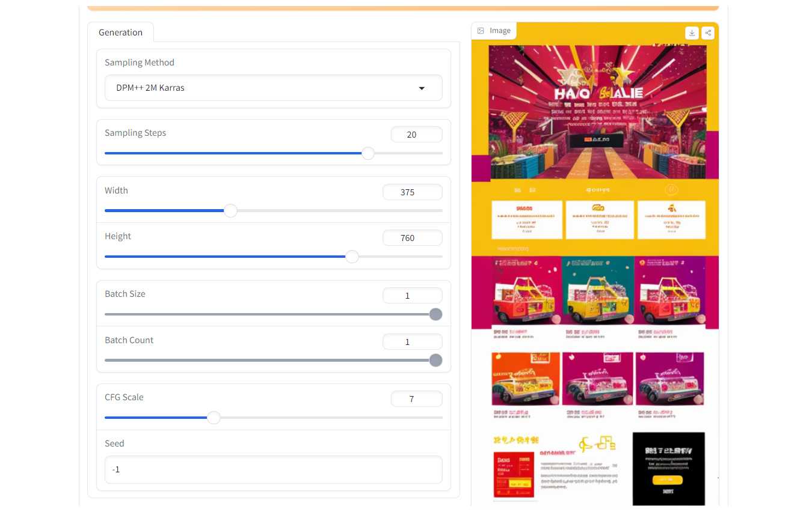Focus the CFG Scale number field
This screenshot has height=512, width=812.
(x=416, y=399)
